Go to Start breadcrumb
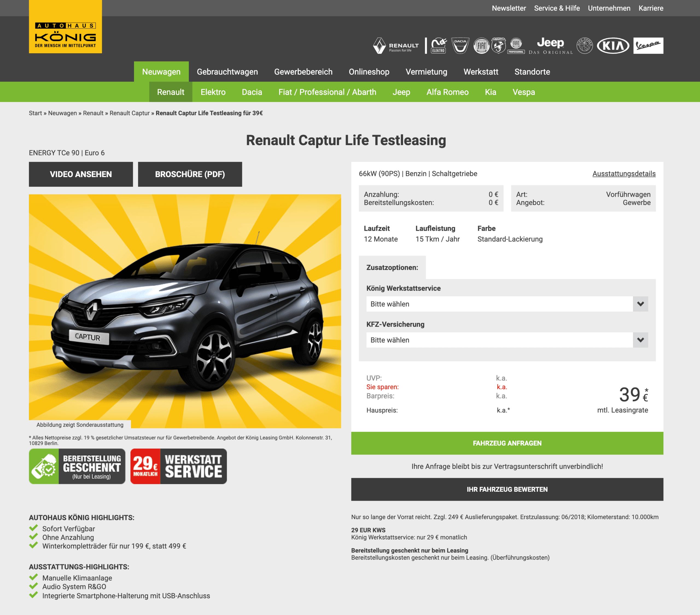 click(x=35, y=113)
